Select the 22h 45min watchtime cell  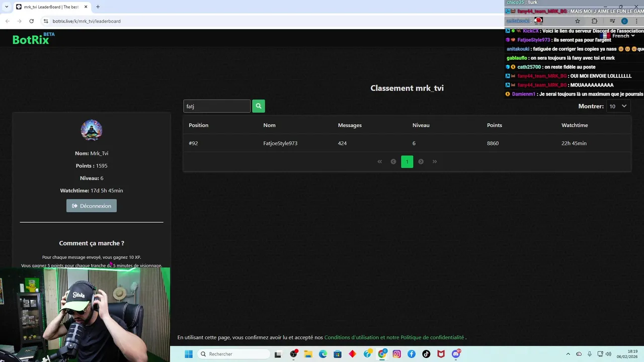click(x=574, y=143)
